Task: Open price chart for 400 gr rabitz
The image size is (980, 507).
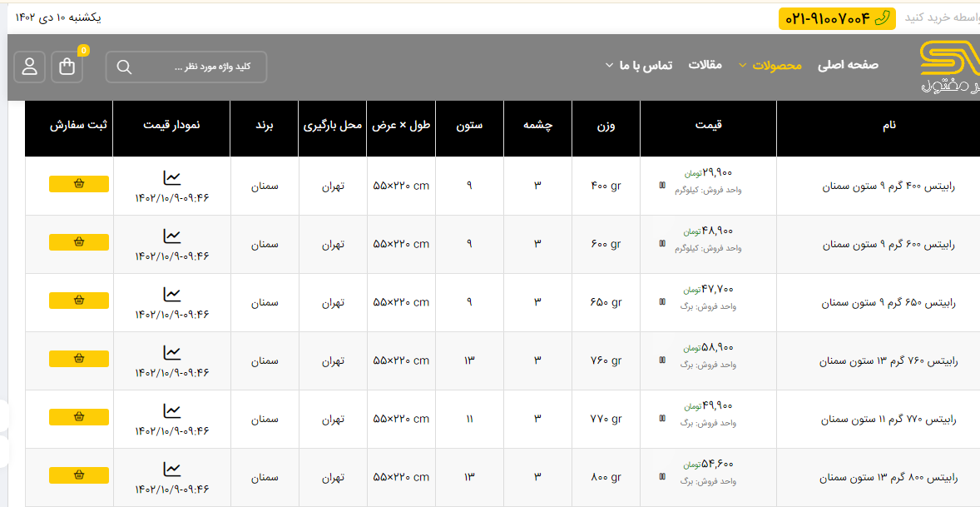Action: point(171,177)
